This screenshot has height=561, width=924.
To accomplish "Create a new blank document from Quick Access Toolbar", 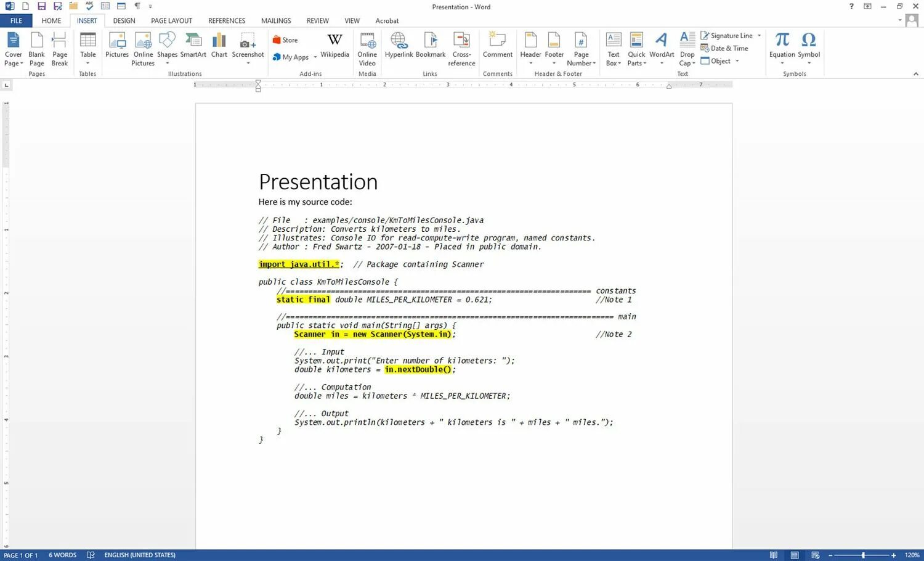I will point(25,6).
